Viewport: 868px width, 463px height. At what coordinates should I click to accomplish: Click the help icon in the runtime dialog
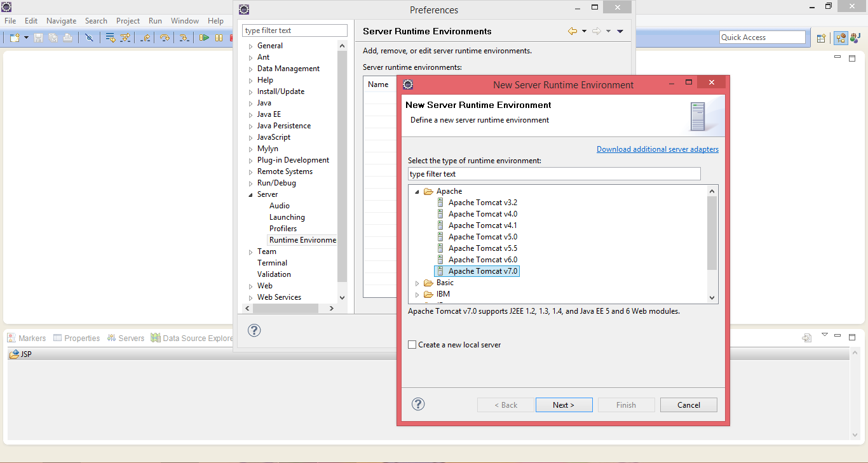[417, 404]
